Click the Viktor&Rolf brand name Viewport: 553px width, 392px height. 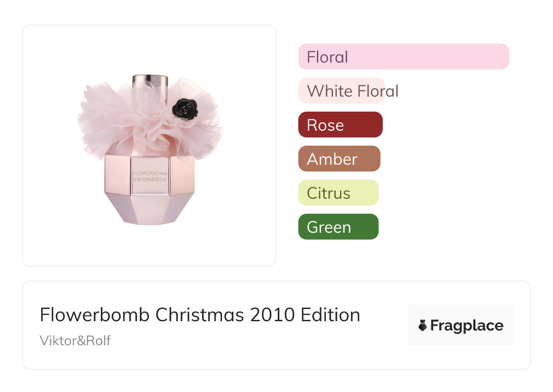coord(75,341)
